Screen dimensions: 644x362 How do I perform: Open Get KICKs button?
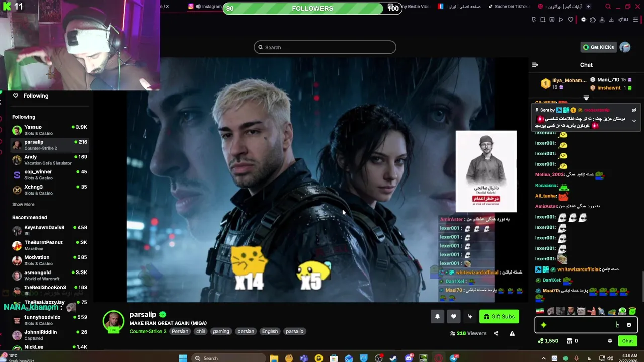[x=598, y=47]
